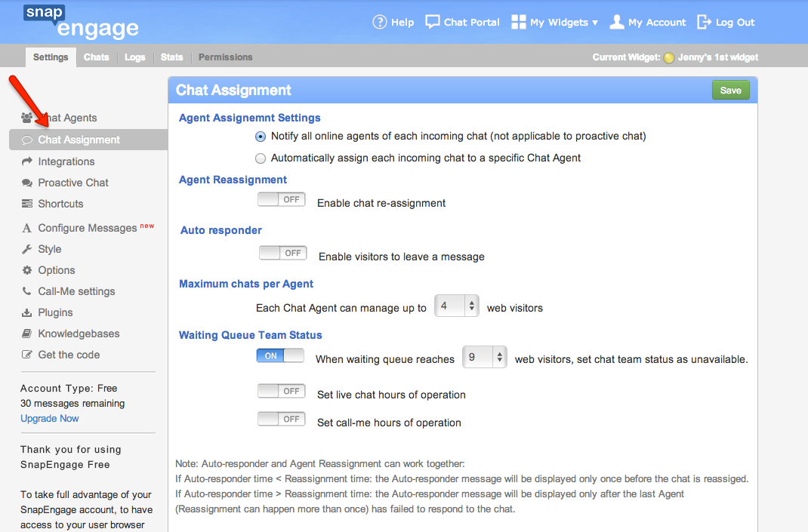Switch to the Settings tab
Screen dimensions: 808x532
[51, 57]
